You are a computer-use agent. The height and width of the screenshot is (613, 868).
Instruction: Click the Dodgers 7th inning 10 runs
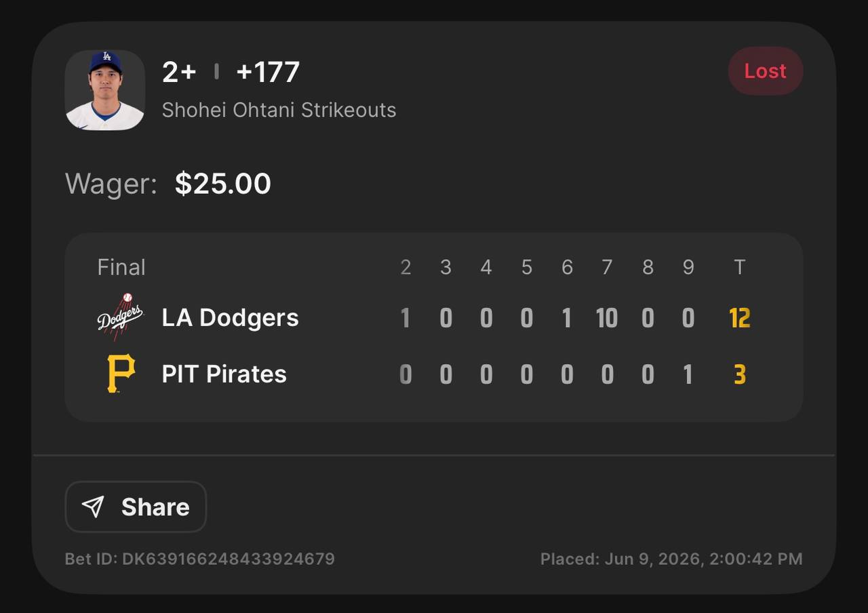[x=607, y=317]
